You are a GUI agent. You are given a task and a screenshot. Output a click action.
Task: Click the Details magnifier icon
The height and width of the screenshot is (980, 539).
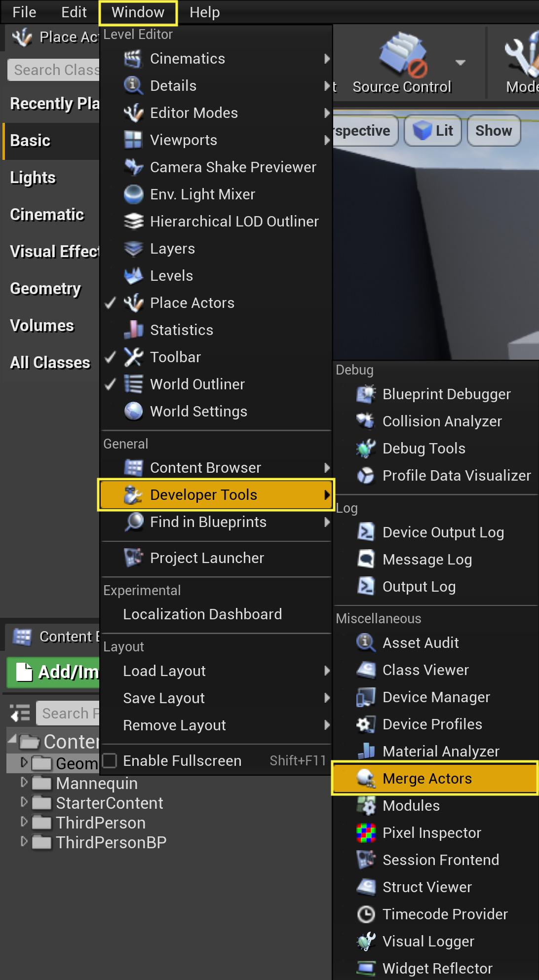pyautogui.click(x=133, y=86)
